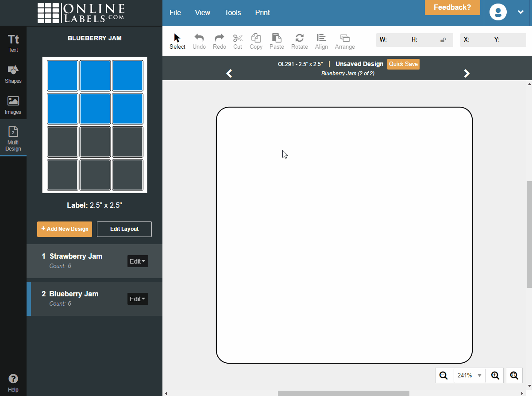This screenshot has height=396, width=532.
Task: Click the Undo icon
Action: coord(199,41)
